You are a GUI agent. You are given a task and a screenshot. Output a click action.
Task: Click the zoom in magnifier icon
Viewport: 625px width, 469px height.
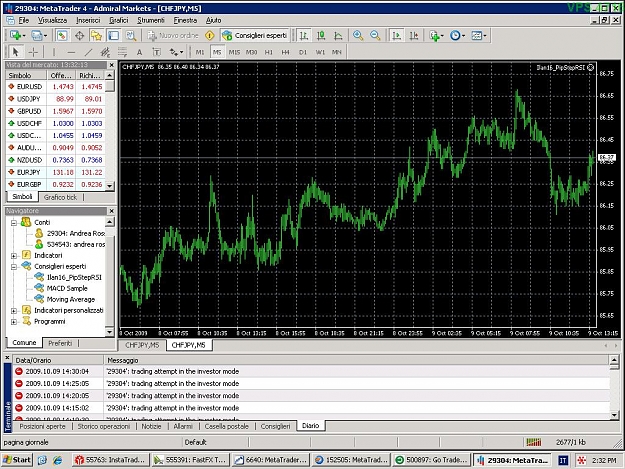(x=358, y=35)
